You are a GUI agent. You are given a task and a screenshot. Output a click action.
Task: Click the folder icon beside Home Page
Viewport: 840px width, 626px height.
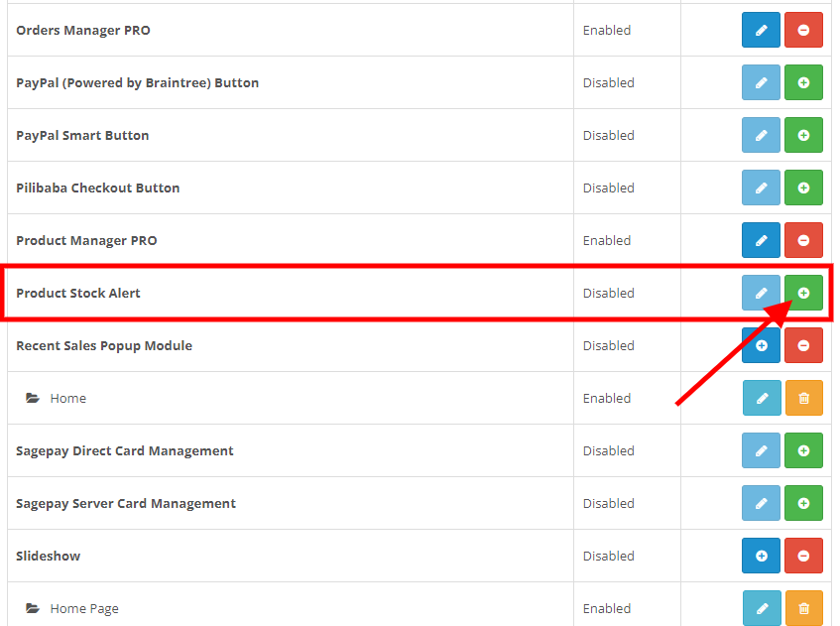point(33,608)
